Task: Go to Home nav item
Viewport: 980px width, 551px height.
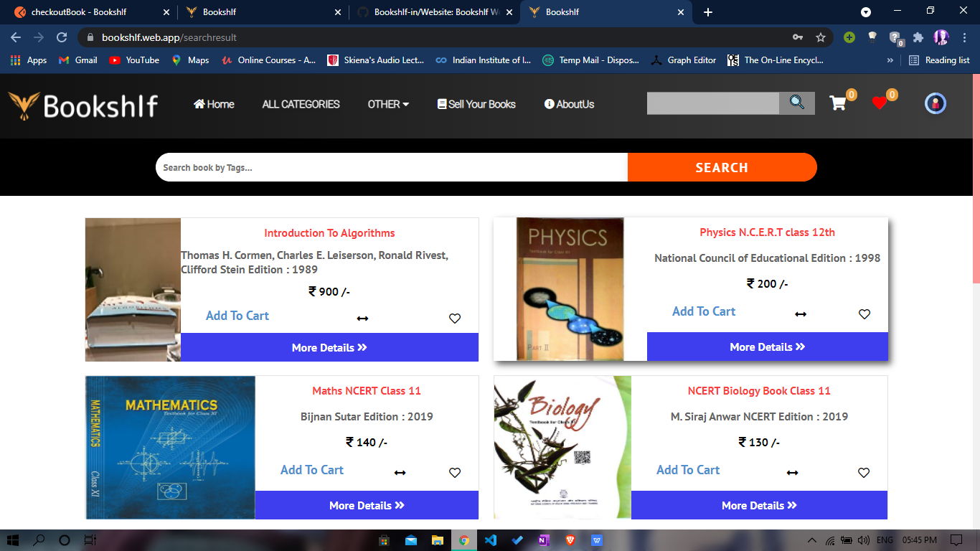Action: point(214,104)
